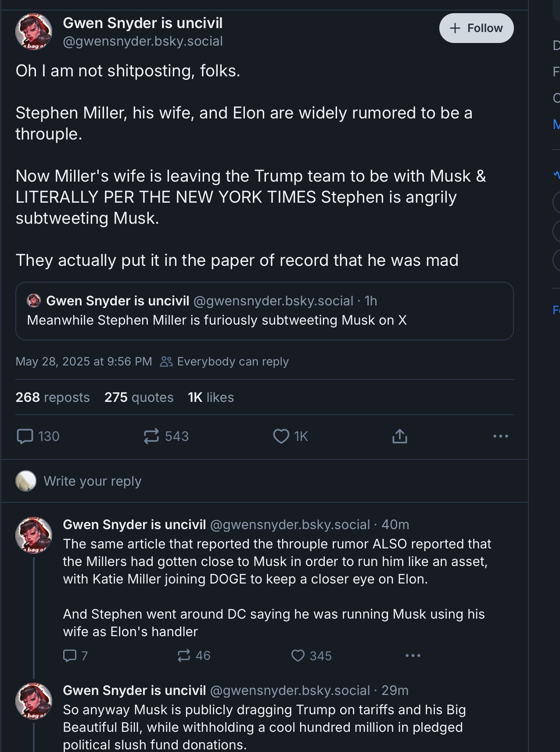Open main post author's avatar
This screenshot has height=752, width=560.
point(34,32)
